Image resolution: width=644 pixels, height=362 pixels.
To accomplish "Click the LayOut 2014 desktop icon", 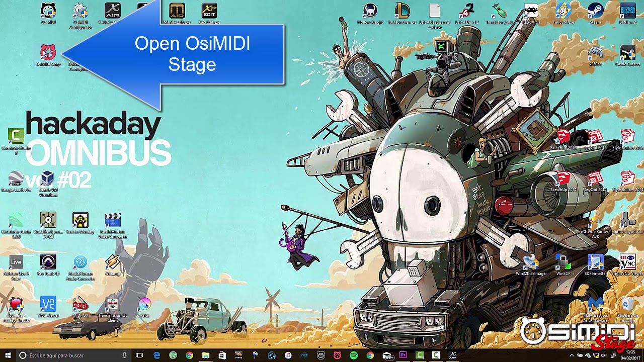I will 596,182.
